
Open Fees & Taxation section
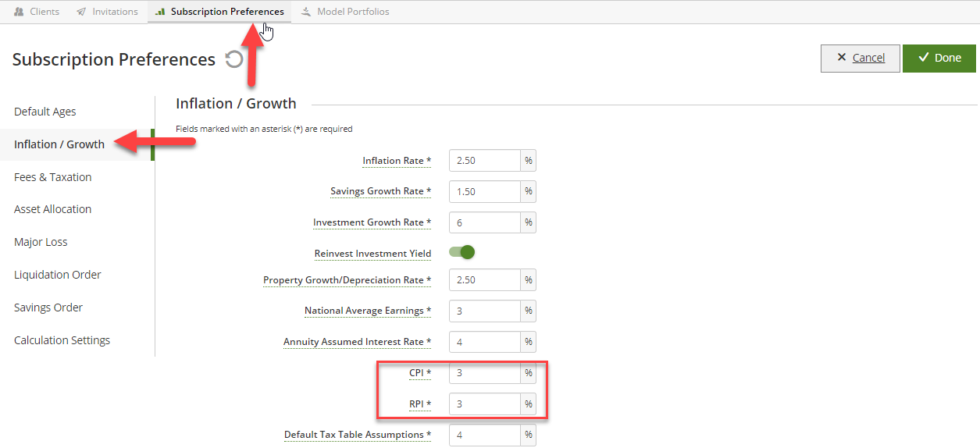(x=53, y=177)
